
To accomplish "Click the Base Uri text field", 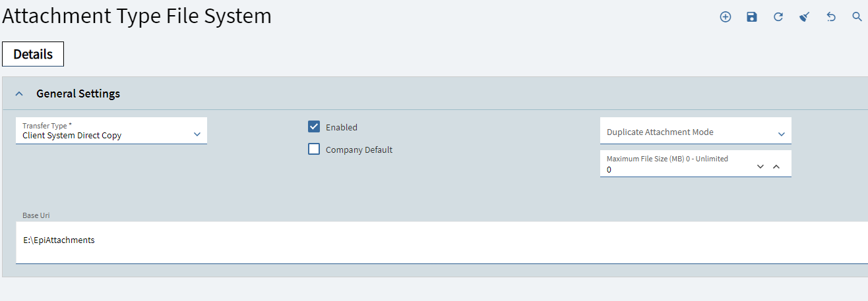I will tap(442, 242).
